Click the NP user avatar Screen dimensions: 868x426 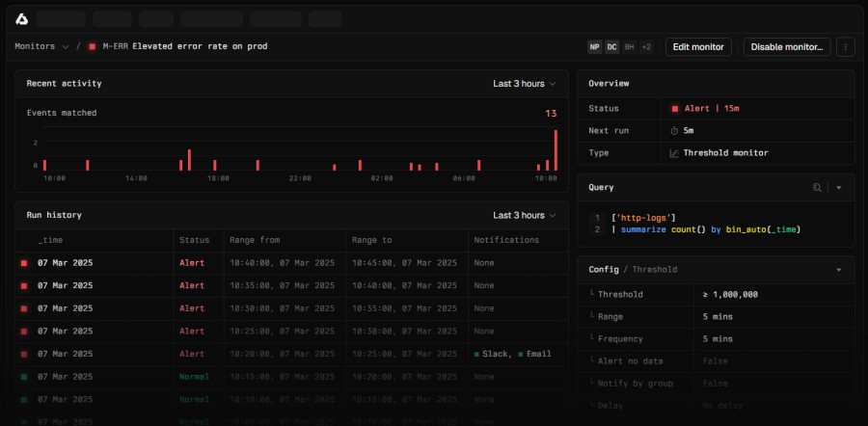[x=594, y=47]
